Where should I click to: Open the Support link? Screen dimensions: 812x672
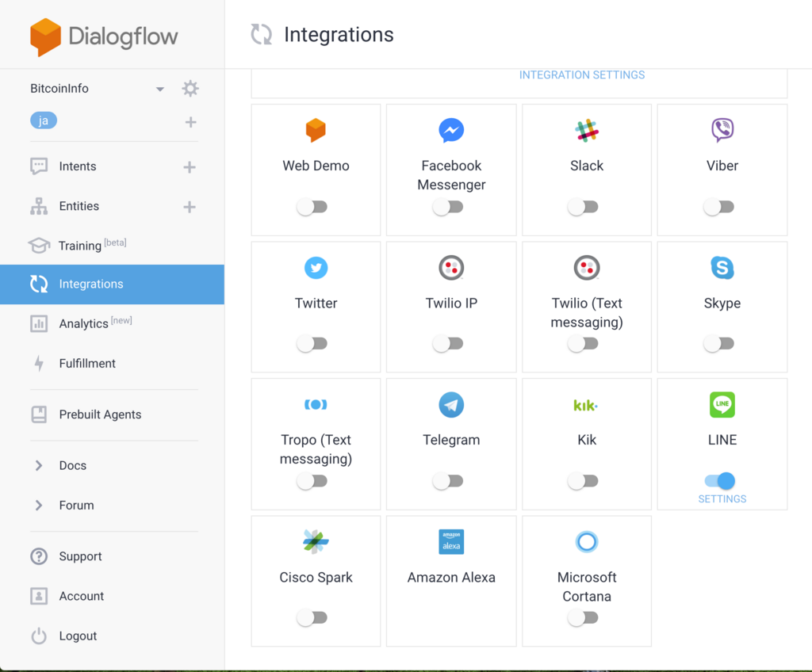[x=80, y=556]
